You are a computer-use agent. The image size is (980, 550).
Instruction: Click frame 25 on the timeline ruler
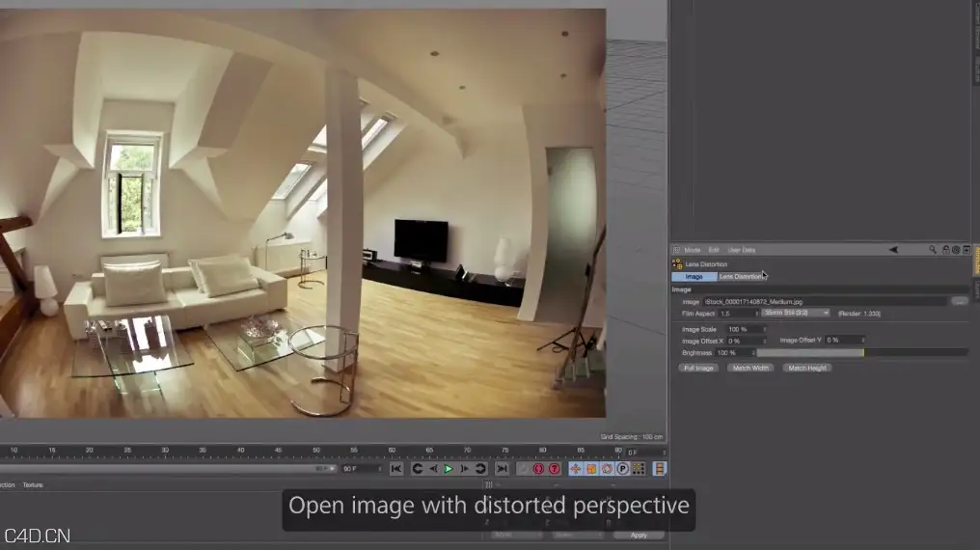tap(127, 450)
